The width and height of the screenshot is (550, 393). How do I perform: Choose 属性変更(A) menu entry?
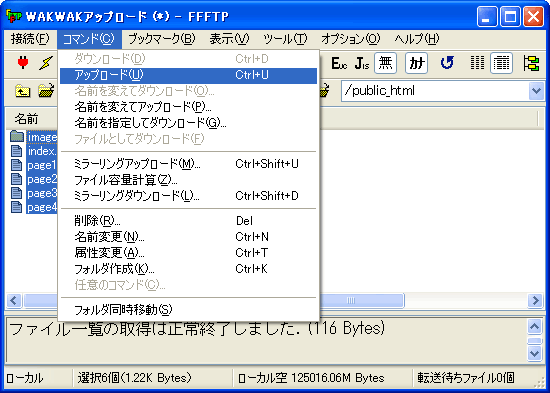[x=188, y=253]
